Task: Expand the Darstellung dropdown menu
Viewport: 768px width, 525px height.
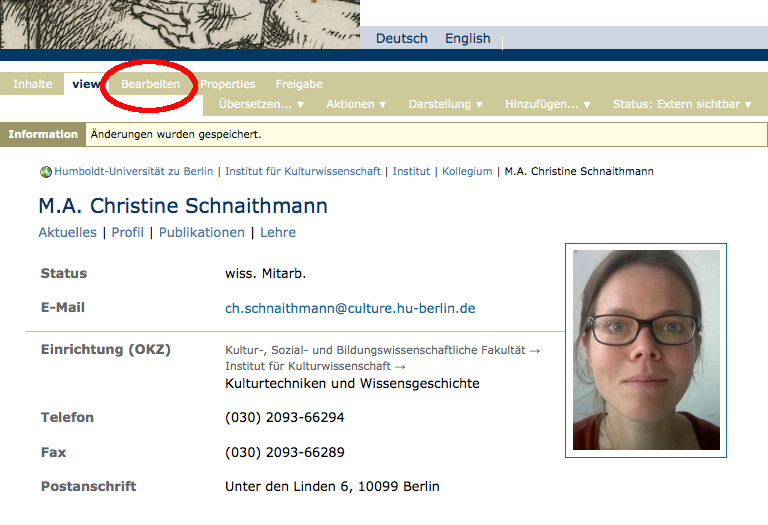Action: 446,104
